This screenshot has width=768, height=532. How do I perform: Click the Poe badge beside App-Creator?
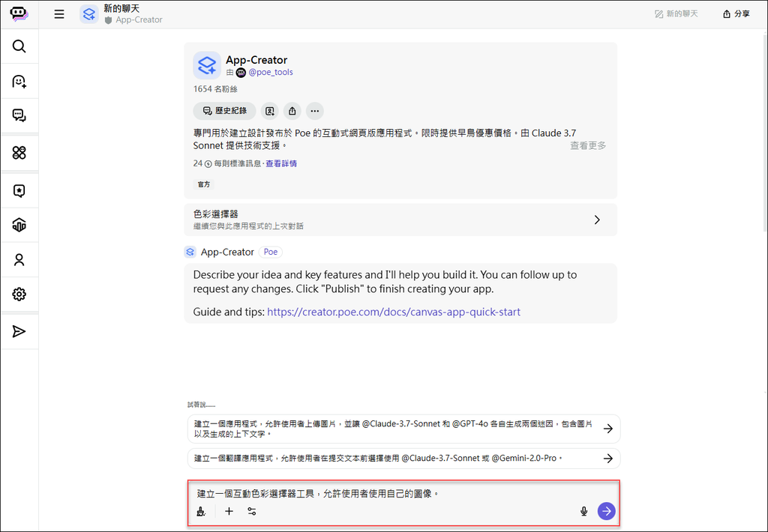pyautogui.click(x=270, y=252)
